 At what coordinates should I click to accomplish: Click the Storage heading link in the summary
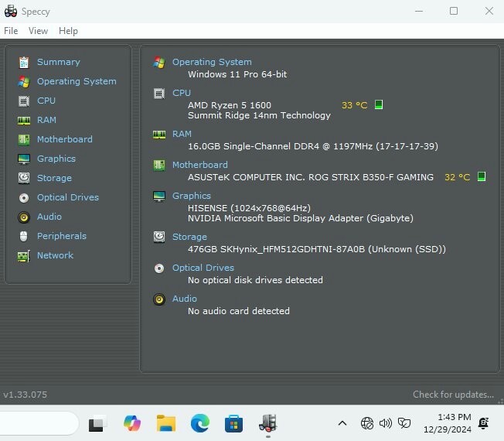click(x=189, y=237)
